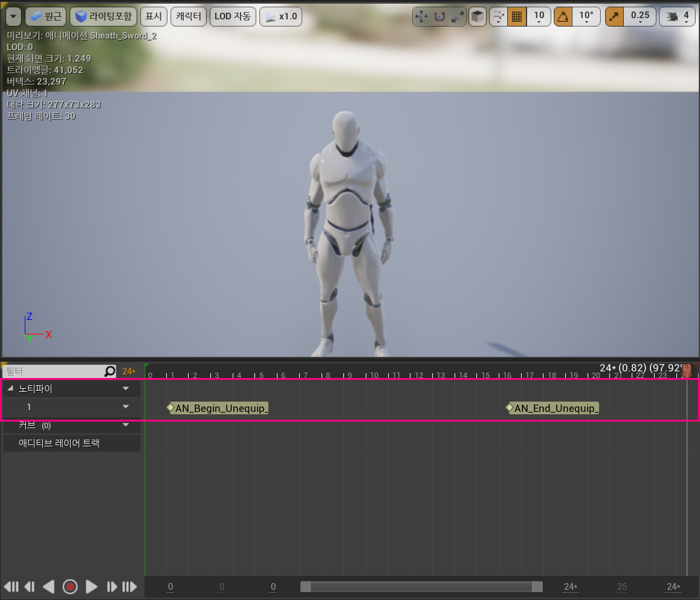The height and width of the screenshot is (600, 700).
Task: Collapse the 노티파이 track triangle
Action: pos(10,388)
